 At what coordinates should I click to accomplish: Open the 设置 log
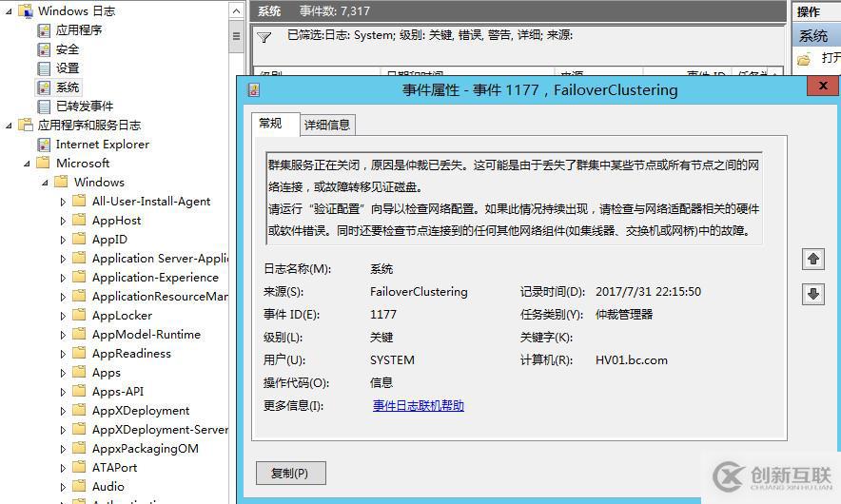click(68, 68)
